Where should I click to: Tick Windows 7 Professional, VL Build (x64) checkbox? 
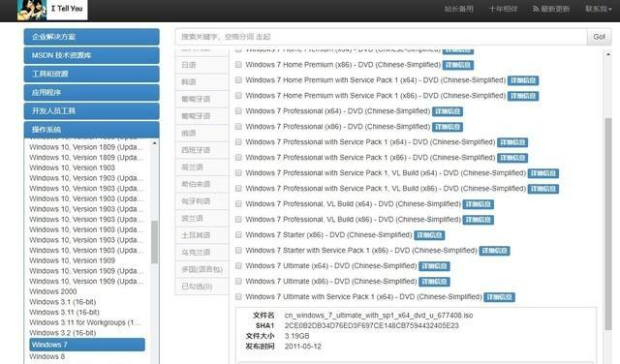pyautogui.click(x=238, y=204)
